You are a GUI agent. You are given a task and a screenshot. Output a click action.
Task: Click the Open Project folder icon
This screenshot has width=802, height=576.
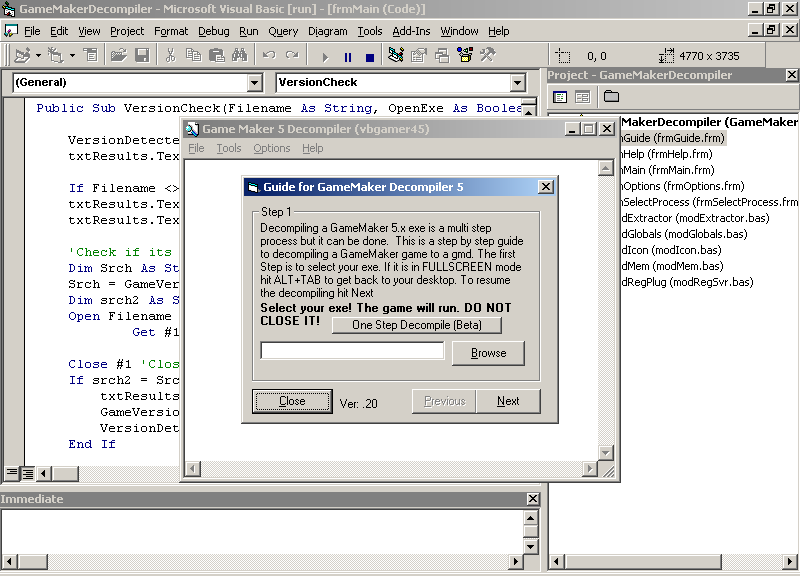pos(119,55)
